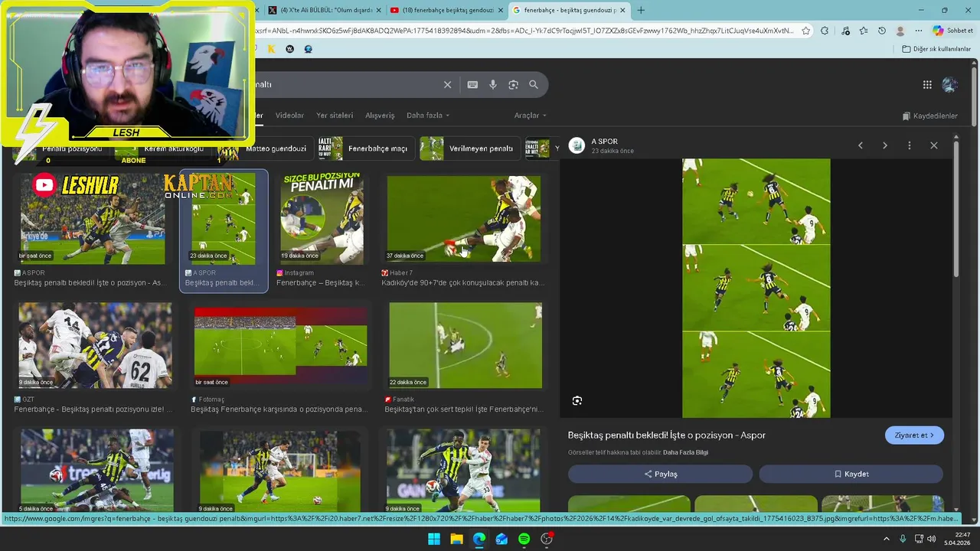Click the Kaydet save button
Image resolution: width=980 pixels, height=551 pixels.
851,474
